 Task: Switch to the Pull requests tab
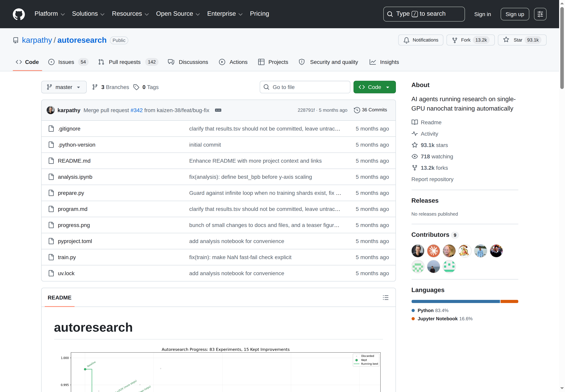[x=128, y=62]
